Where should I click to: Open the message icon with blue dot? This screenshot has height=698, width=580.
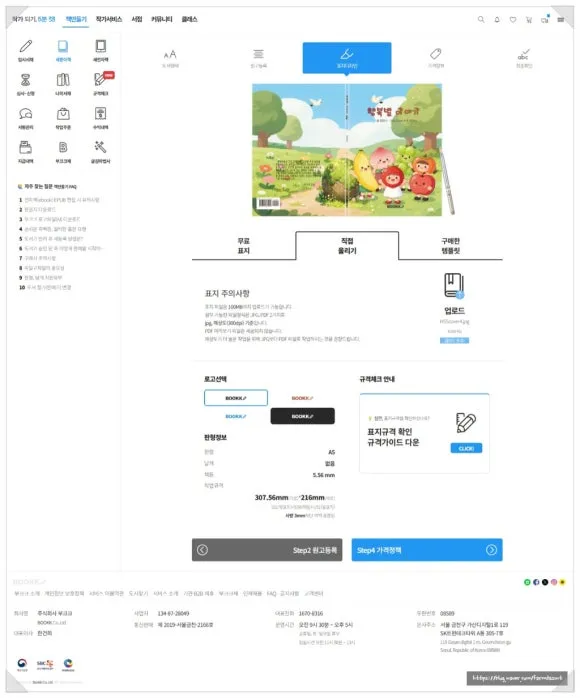(545, 19)
